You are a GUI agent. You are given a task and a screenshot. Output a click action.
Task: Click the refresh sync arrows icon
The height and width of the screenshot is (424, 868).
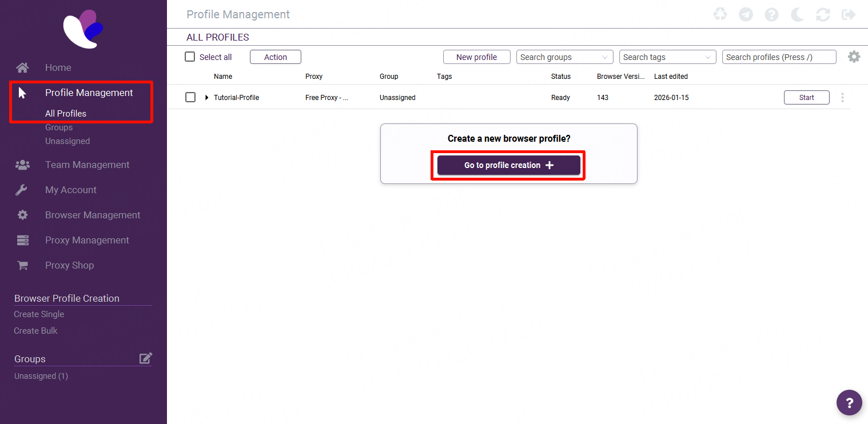pos(823,14)
